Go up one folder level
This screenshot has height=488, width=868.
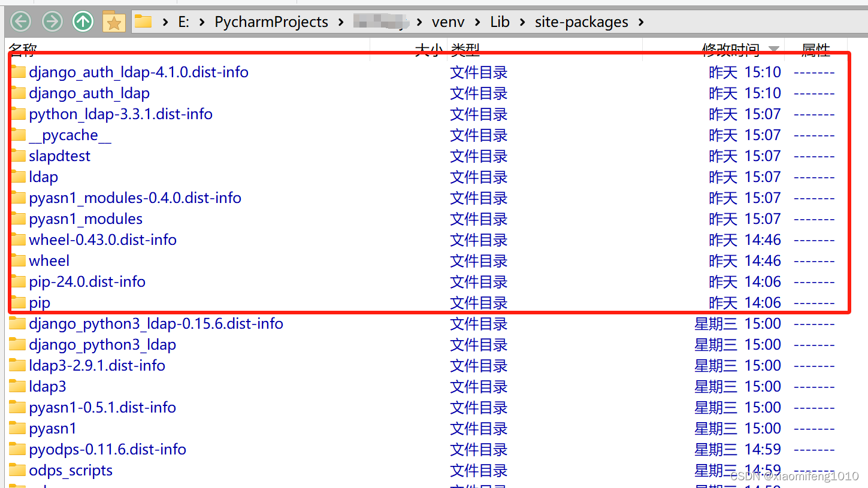point(83,22)
